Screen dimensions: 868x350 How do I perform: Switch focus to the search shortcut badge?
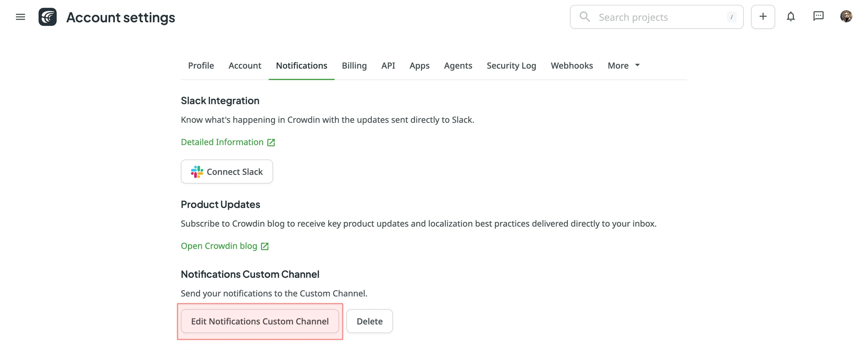click(731, 17)
